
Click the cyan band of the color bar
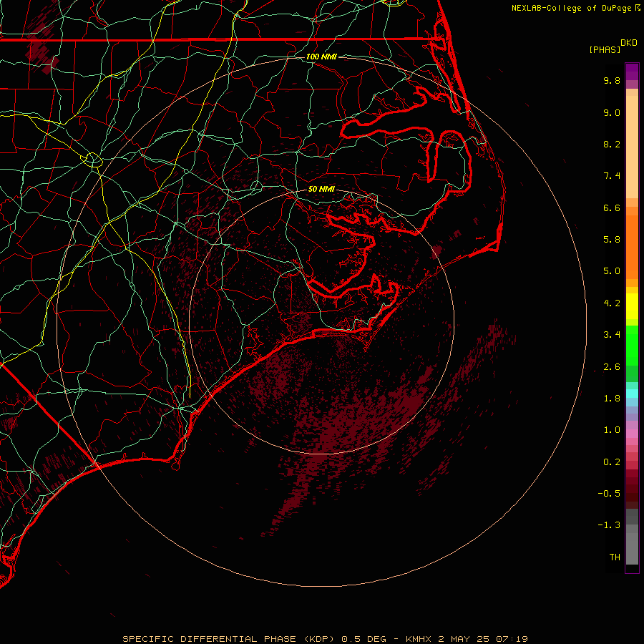click(x=632, y=394)
